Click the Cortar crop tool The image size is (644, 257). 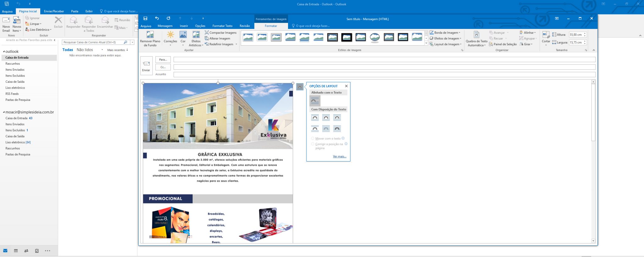coord(546,39)
